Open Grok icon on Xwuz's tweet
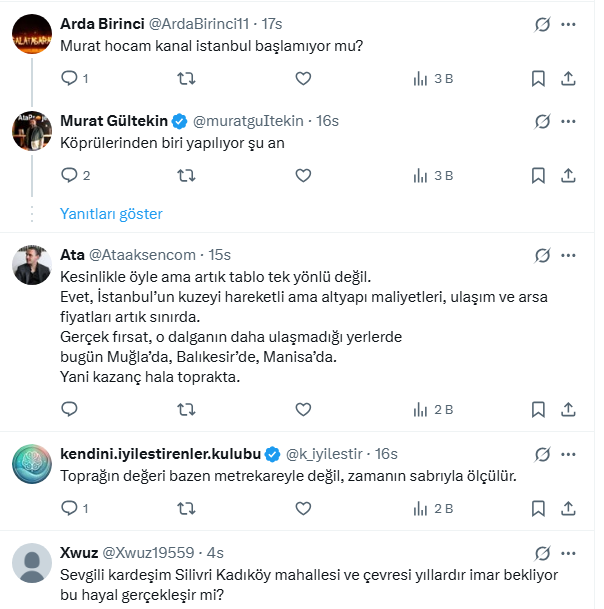This screenshot has height=609, width=604. 543,553
